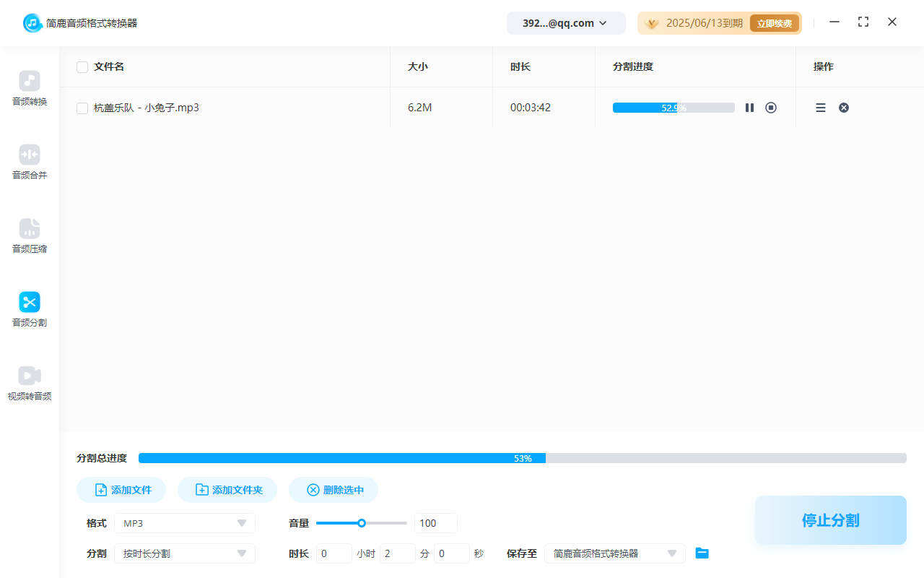The width and height of the screenshot is (924, 578).
Task: Click the 立即续费 renewal button
Action: coord(774,22)
